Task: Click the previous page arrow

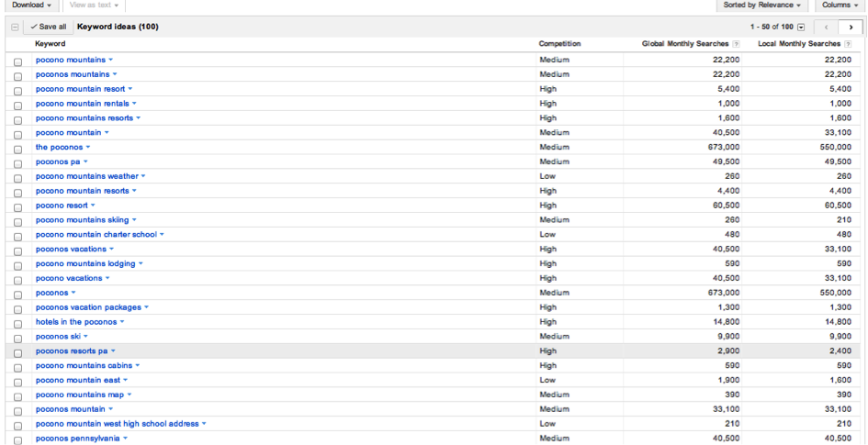Action: point(826,28)
